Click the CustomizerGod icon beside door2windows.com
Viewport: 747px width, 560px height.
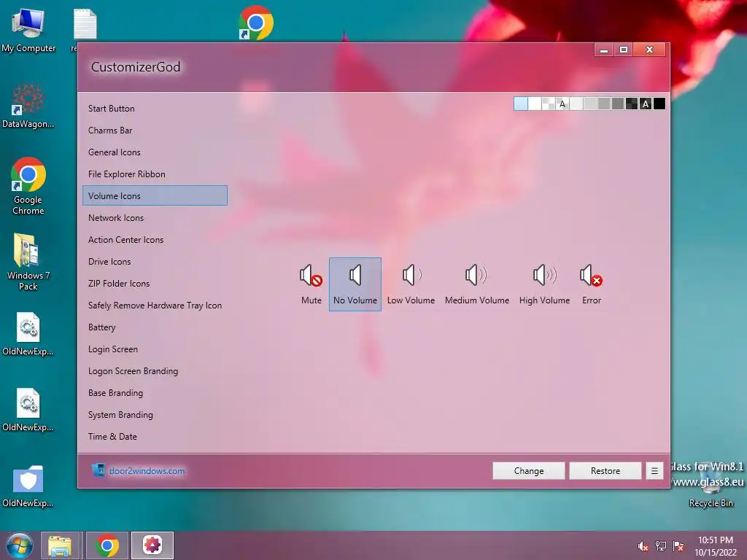click(x=98, y=470)
